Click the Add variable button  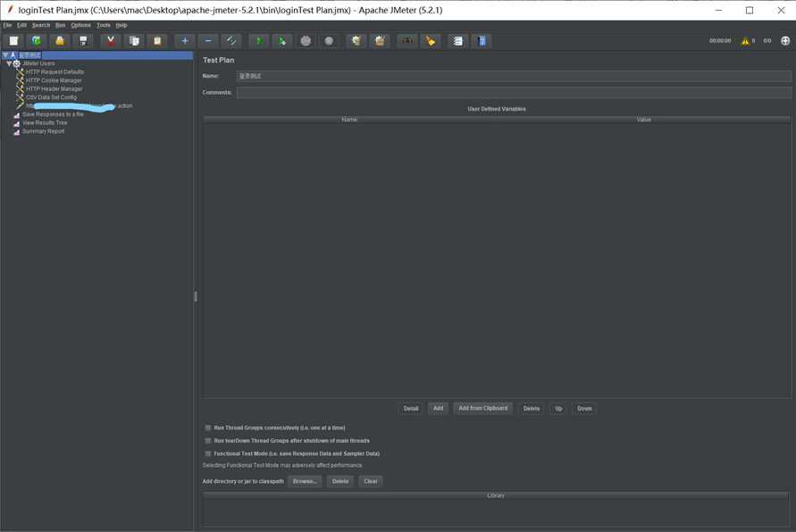click(438, 408)
